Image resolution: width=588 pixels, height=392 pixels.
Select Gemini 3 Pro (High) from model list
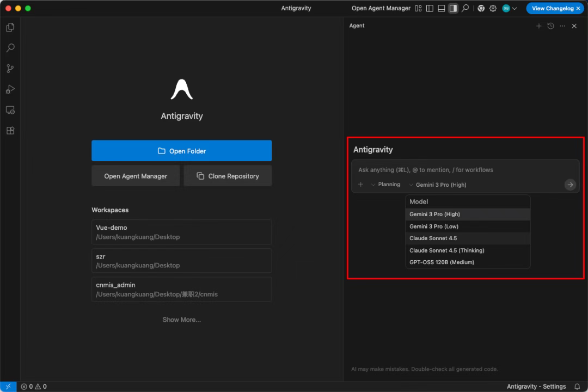(x=468, y=214)
